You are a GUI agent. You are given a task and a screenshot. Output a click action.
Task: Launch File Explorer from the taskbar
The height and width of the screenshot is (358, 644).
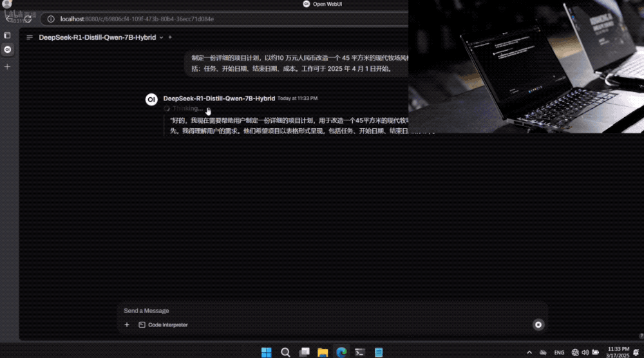[x=323, y=352]
